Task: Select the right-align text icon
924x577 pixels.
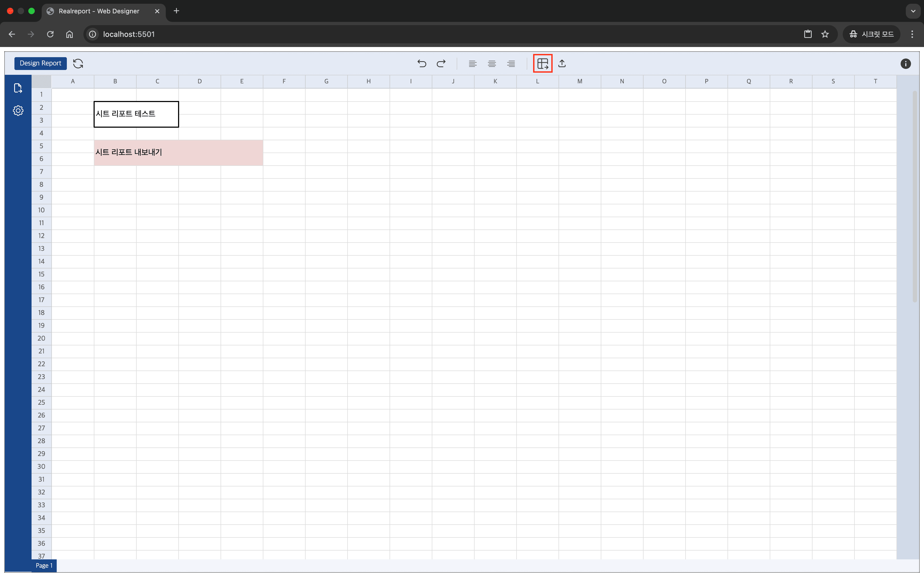Action: [511, 63]
